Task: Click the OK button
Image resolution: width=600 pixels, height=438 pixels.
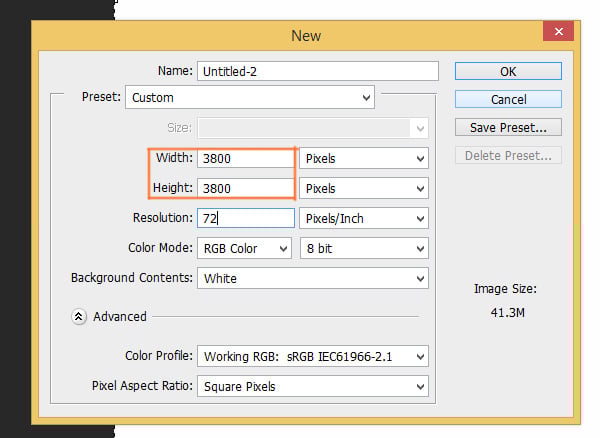Action: (x=508, y=71)
